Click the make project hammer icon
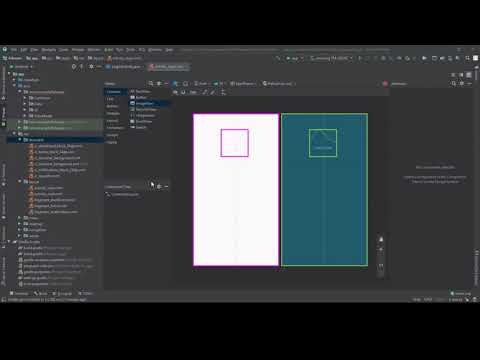Screen dimensions: 480x360 click(278, 58)
